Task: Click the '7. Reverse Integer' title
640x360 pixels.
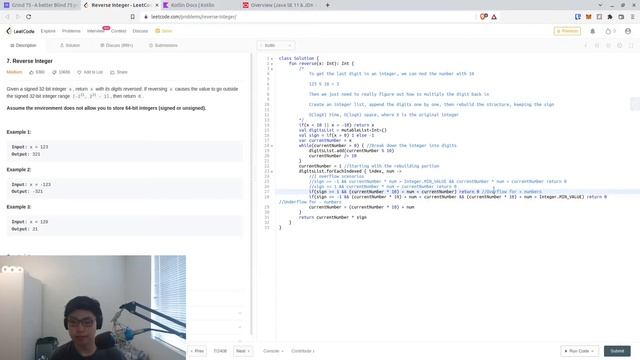Action: [29, 61]
